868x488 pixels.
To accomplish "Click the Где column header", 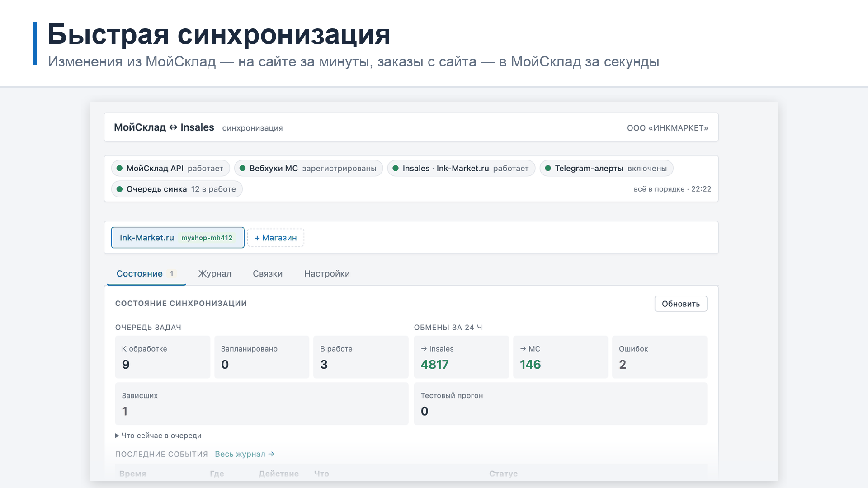I will (217, 474).
